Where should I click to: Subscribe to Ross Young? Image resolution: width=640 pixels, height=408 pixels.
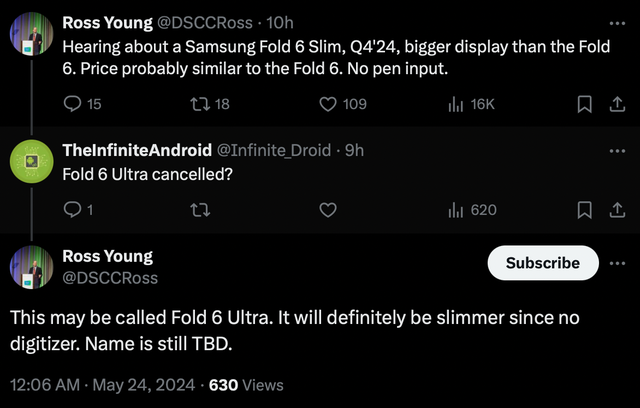[x=542, y=263]
